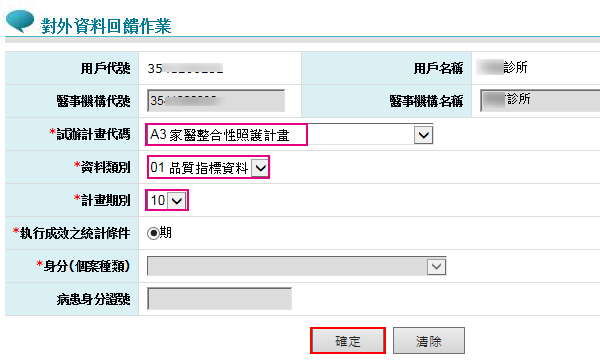This screenshot has height=362, width=600.
Task: Click the 醫事機構名稱 text field
Action: [x=540, y=101]
